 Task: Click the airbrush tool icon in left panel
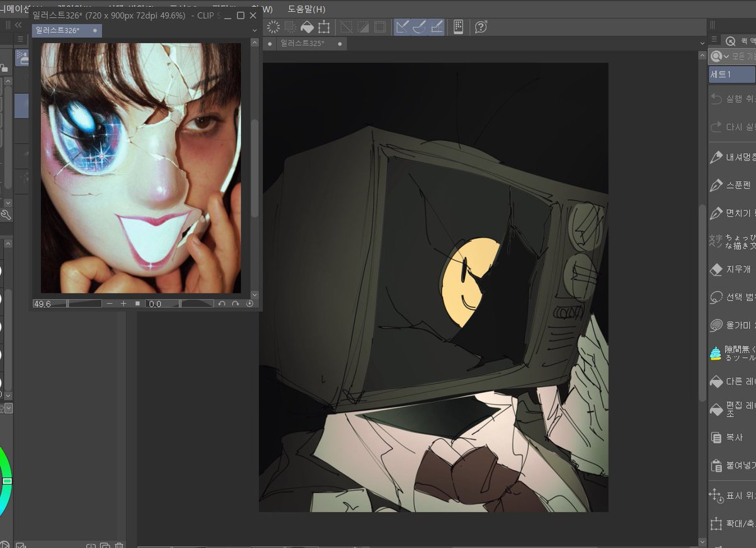click(x=22, y=59)
